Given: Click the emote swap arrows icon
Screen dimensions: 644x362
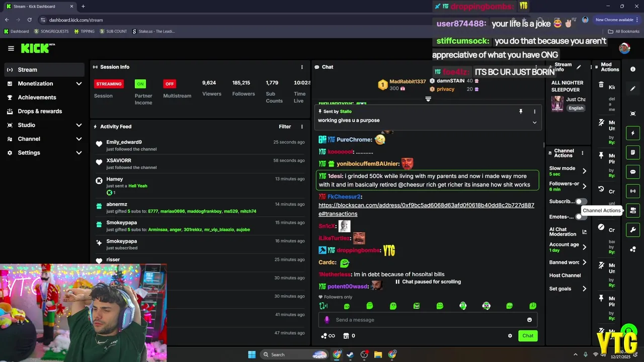Looking at the screenshot, I should pyautogui.click(x=323, y=306).
